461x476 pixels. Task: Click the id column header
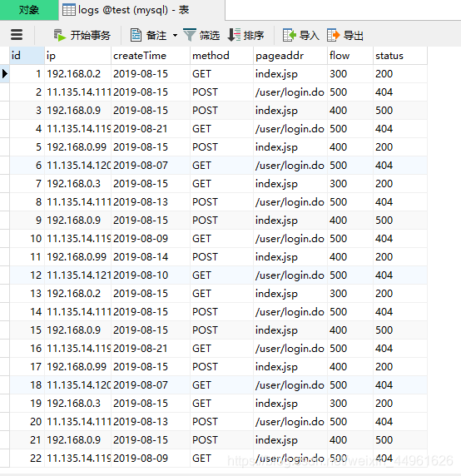[27, 56]
